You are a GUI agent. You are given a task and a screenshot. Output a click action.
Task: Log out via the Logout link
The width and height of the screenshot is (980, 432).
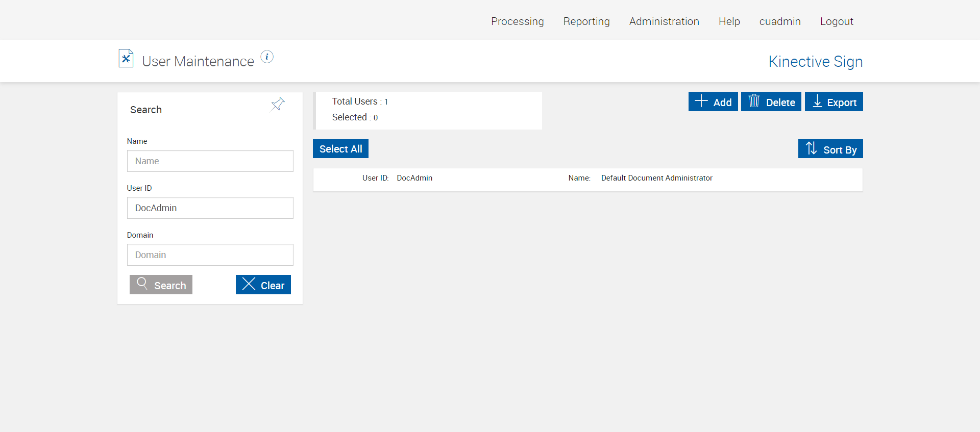(x=837, y=21)
